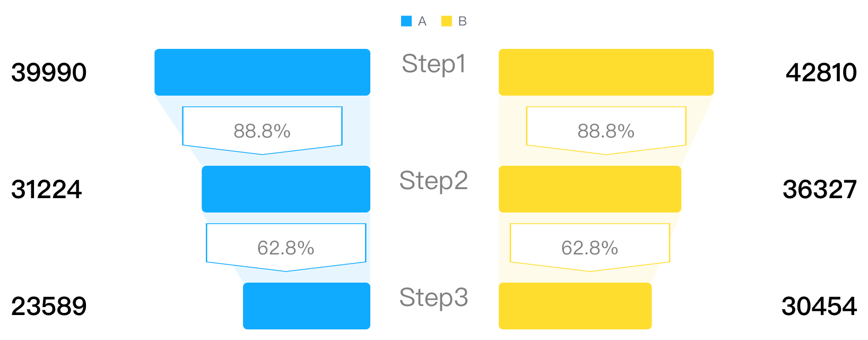
Task: Click the blue 88.8% conversion label
Action: tap(262, 131)
